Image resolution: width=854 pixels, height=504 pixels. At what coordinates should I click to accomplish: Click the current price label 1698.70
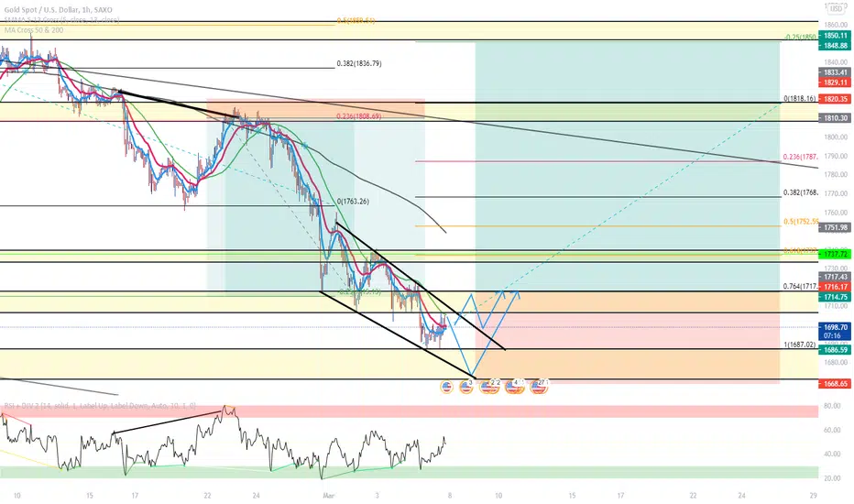[x=835, y=327]
